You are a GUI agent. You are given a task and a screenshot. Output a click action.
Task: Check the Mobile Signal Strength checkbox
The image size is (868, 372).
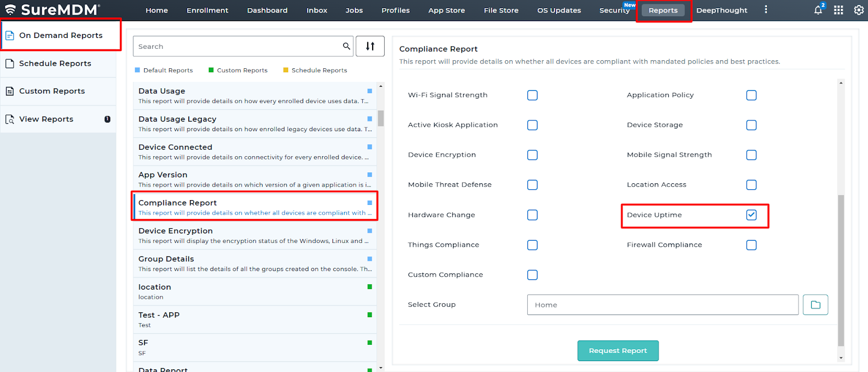tap(751, 155)
